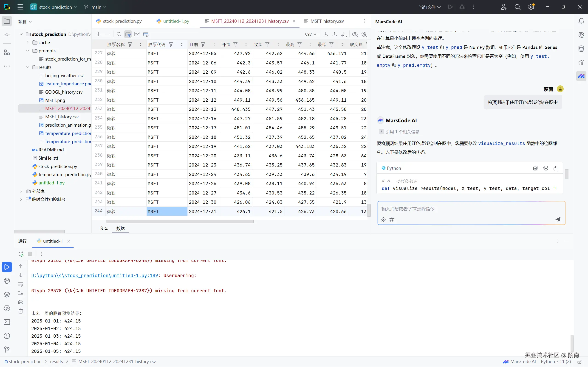Expand the cited references section in chat
Viewport: 588px width, 367px height.
(381, 132)
